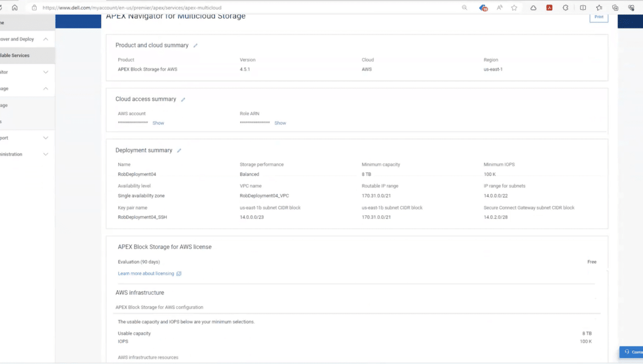643x364 pixels.
Task: Open the browser extensions puzzle icon
Action: click(566, 7)
